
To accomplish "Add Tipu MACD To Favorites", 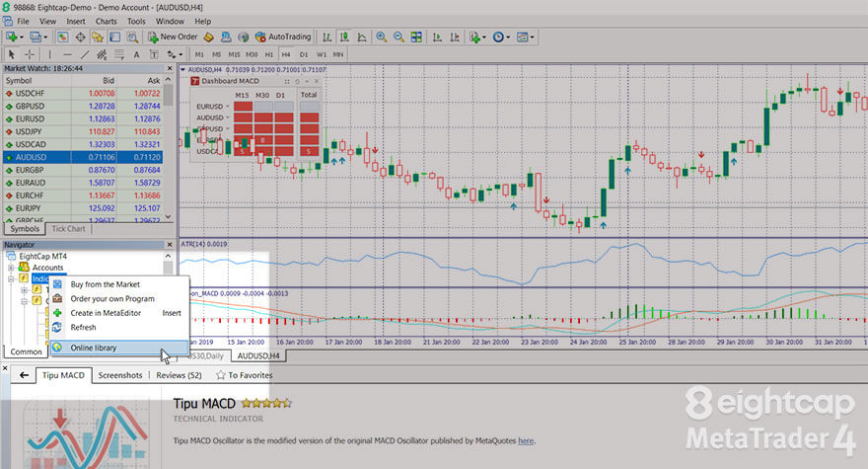I will click(245, 375).
